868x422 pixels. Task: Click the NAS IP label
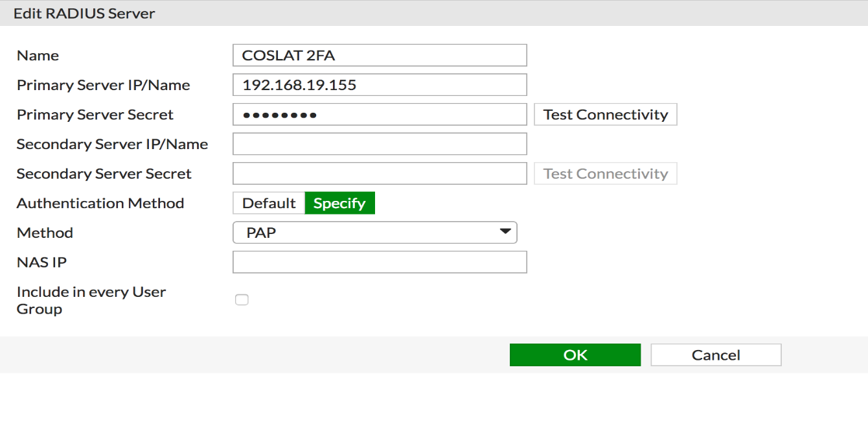[41, 262]
